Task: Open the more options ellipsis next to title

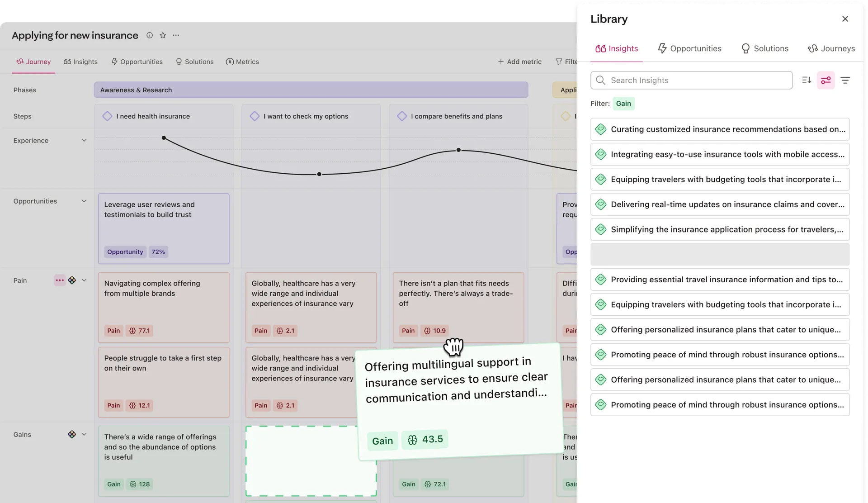Action: click(176, 35)
